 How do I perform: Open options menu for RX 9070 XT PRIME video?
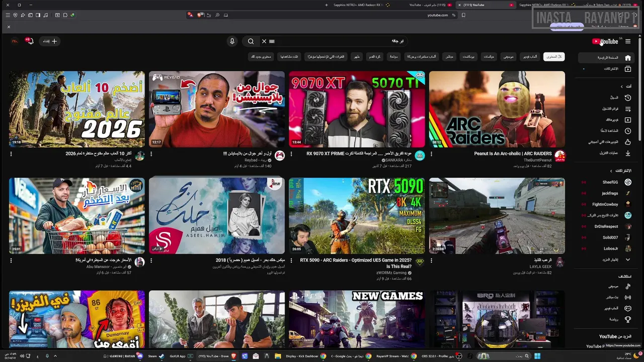pyautogui.click(x=291, y=154)
